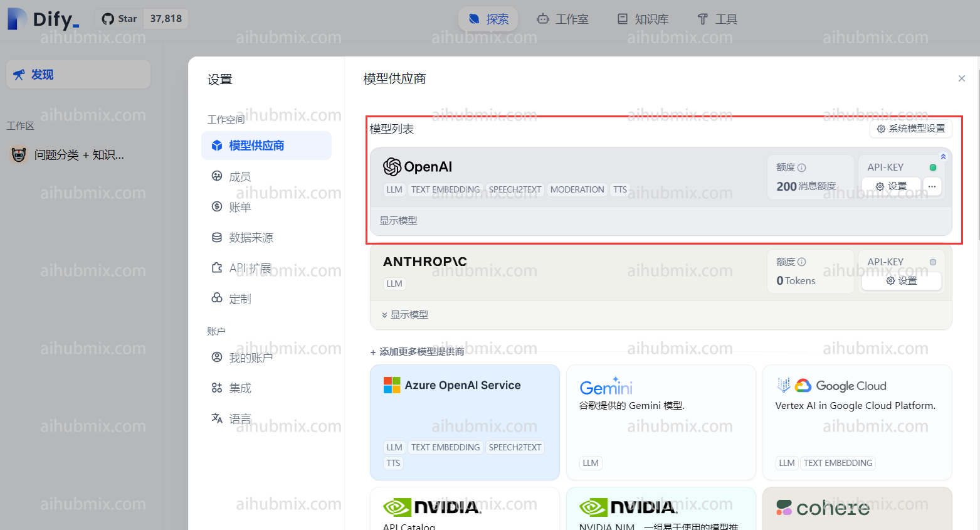Click the Google Cloud logo
980x530 pixels.
(831, 386)
